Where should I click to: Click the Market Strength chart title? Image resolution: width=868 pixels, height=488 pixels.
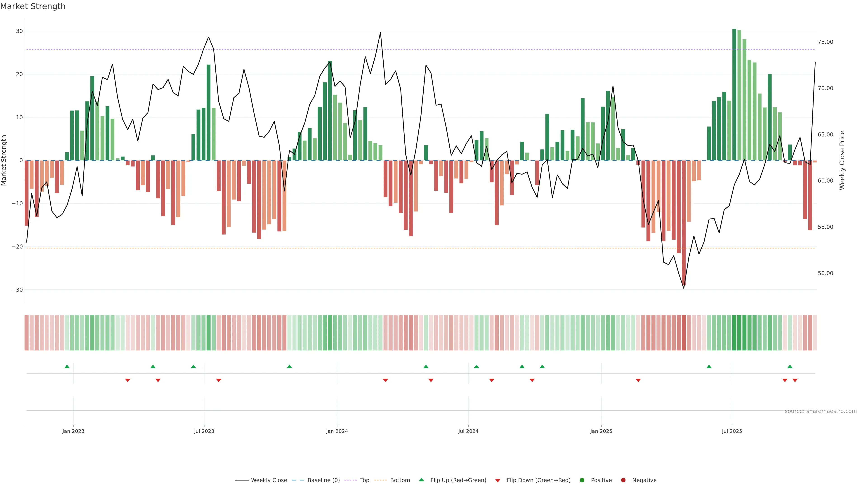pos(33,6)
